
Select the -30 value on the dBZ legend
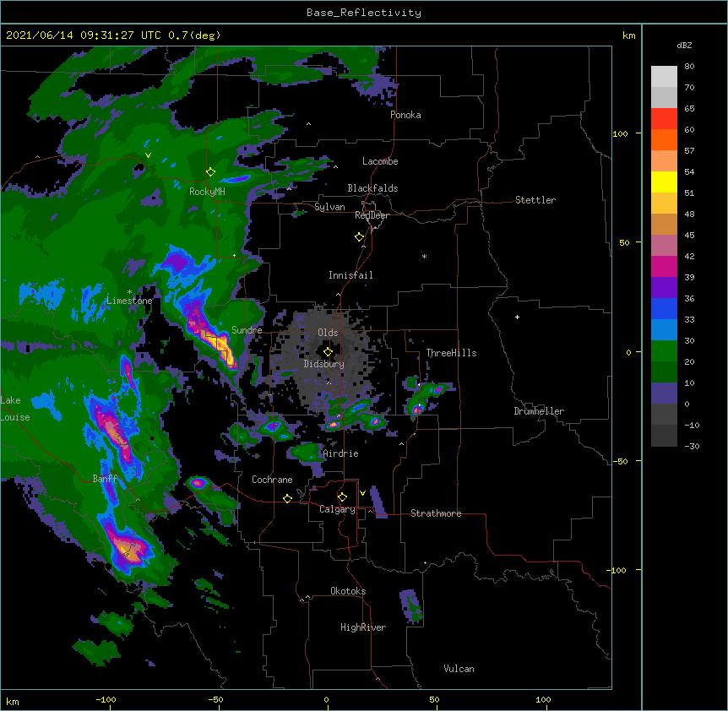click(x=692, y=447)
